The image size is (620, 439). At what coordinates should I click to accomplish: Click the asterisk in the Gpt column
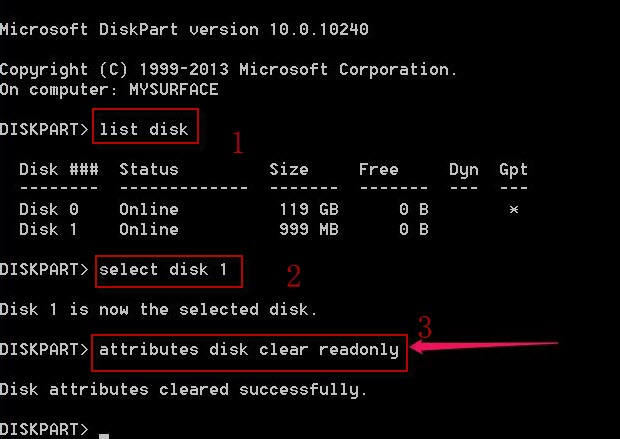513,210
